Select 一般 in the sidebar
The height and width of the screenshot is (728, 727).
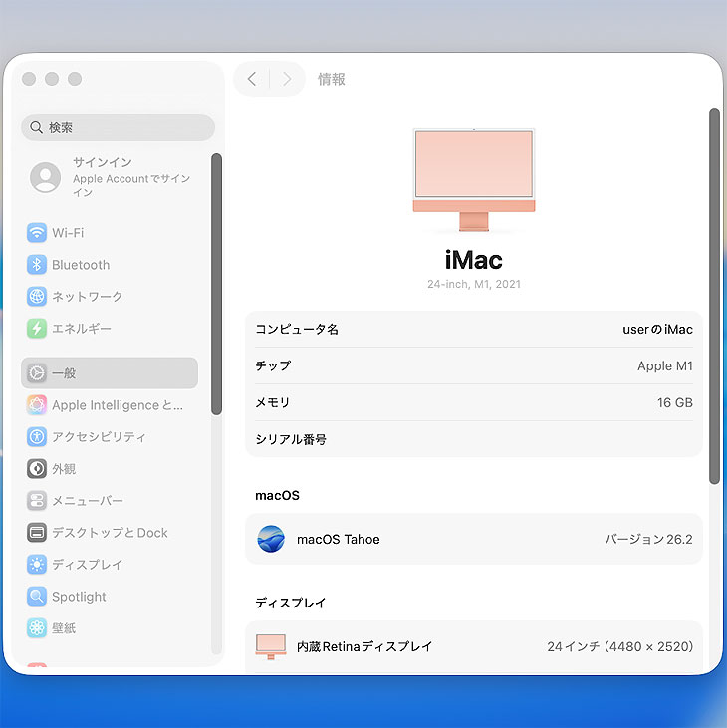110,373
